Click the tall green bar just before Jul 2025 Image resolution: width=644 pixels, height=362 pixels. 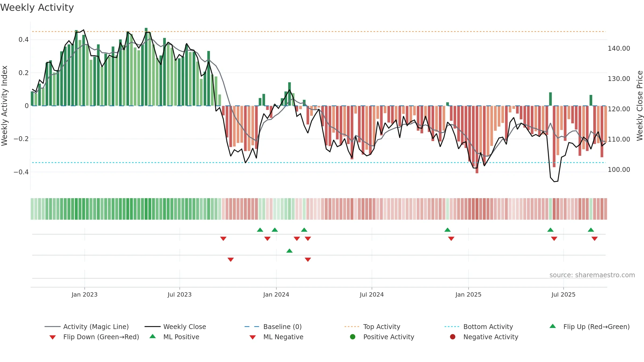(x=550, y=99)
